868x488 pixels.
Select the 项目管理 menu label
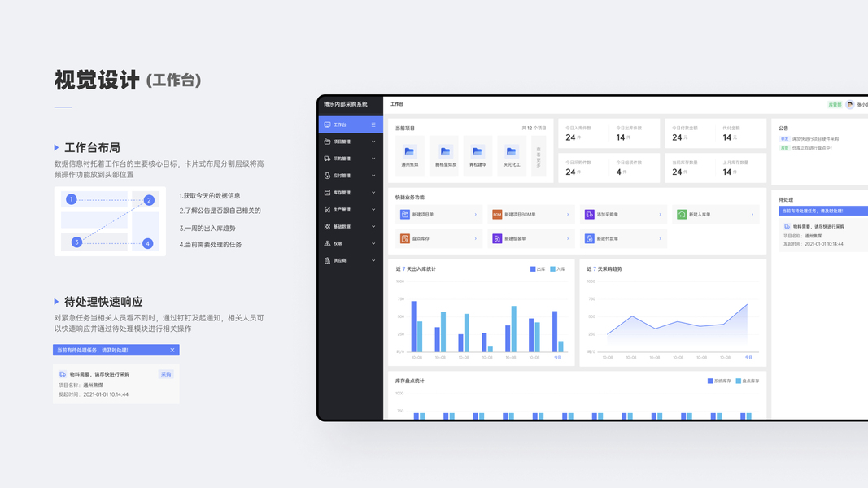click(342, 142)
